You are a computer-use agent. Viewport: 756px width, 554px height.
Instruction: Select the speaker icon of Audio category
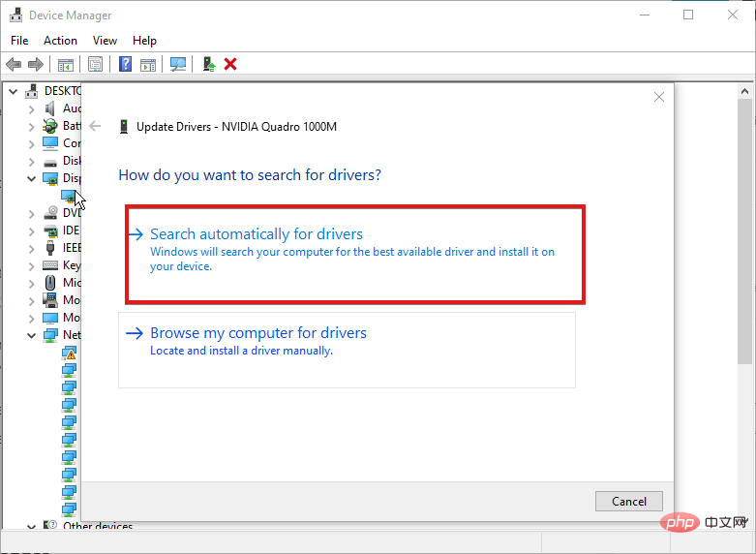click(x=49, y=108)
